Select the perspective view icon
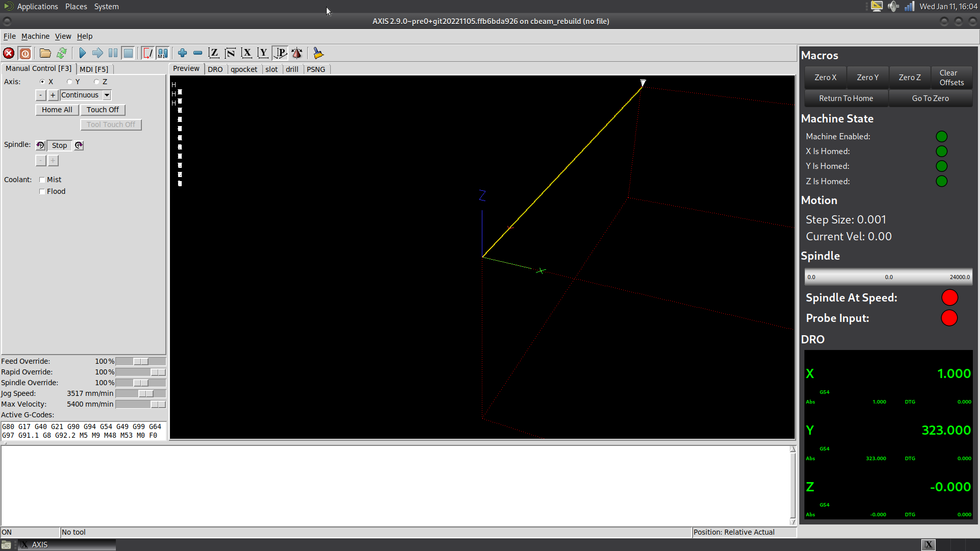Screen dimensions: 980x551 [x=280, y=53]
